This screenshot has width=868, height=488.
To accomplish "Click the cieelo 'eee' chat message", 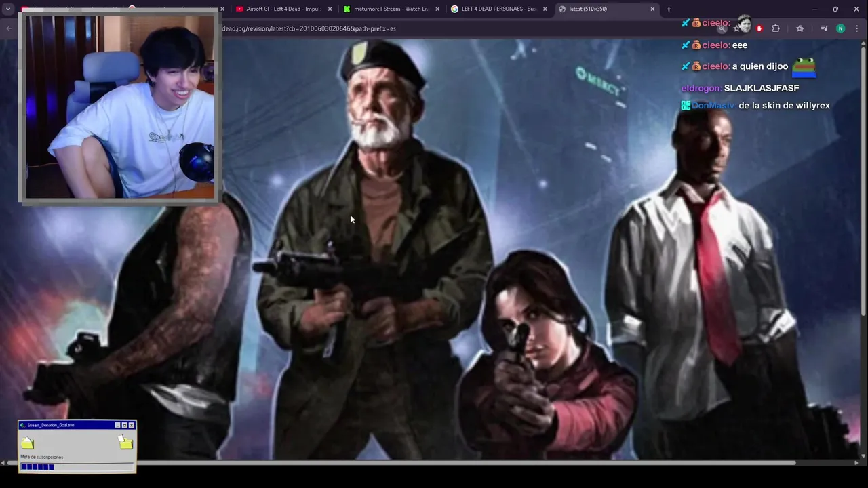I will [x=740, y=45].
